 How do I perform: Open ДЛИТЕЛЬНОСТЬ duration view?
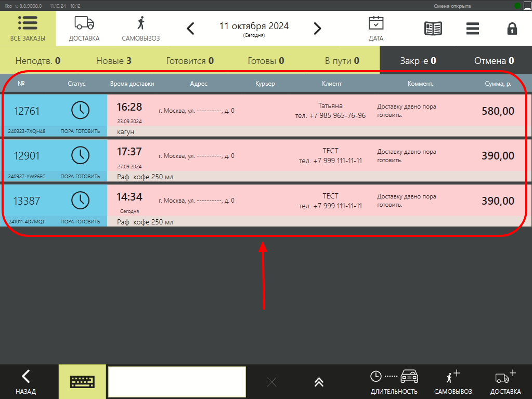[394, 382]
